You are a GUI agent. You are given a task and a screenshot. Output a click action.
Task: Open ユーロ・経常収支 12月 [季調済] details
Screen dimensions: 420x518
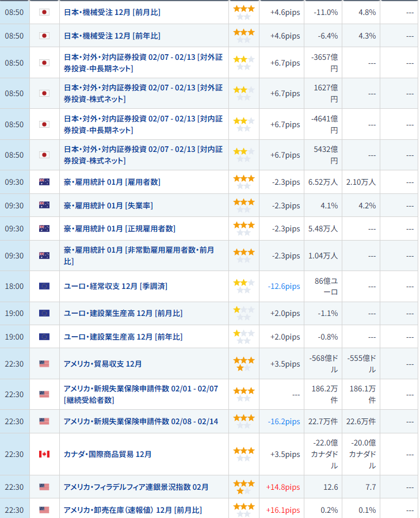pos(116,286)
